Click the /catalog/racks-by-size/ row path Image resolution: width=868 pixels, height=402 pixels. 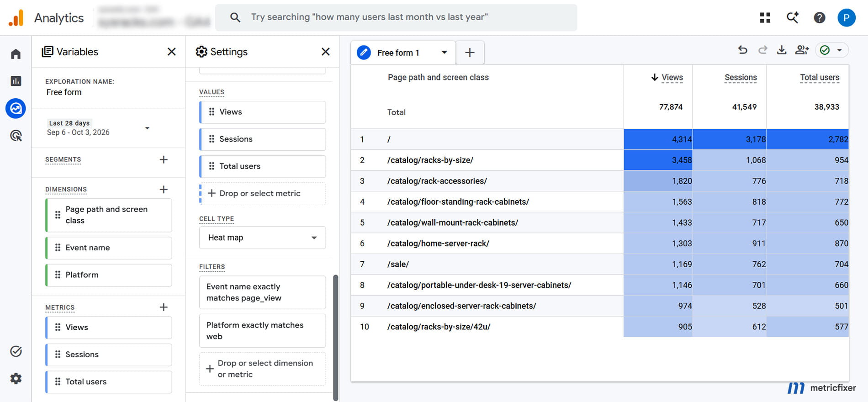coord(430,160)
